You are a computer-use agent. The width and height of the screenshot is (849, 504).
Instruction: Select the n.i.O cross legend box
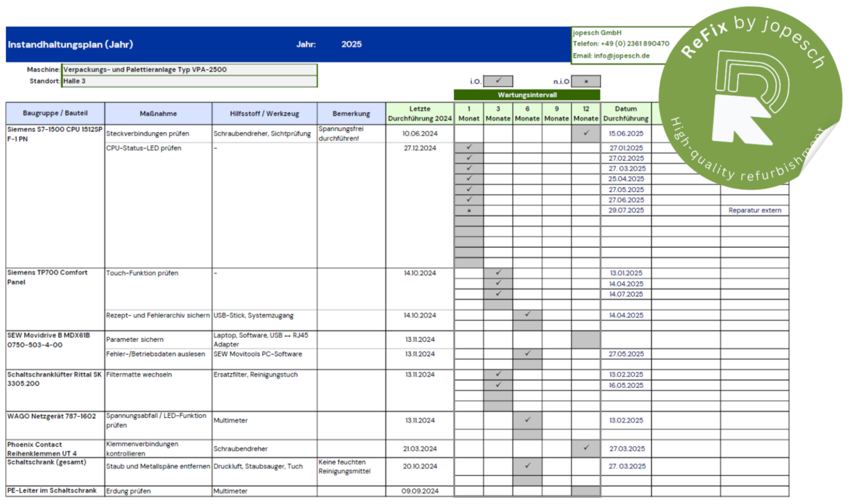point(586,81)
